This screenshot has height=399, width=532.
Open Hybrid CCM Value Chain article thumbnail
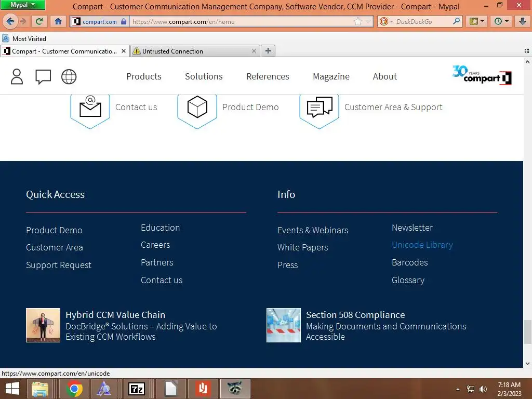coord(43,325)
